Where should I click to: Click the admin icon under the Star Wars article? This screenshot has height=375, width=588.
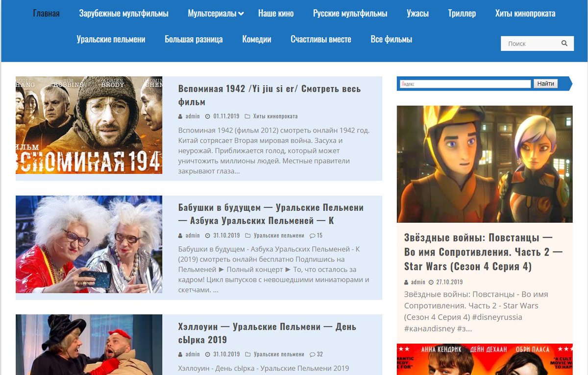(405, 282)
